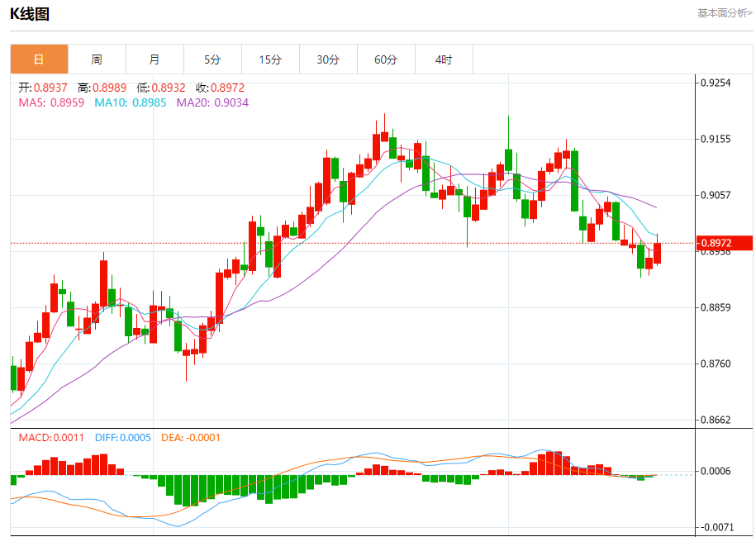This screenshot has width=756, height=537.
Task: Switch to the 5分 interval tab
Action: pos(212,59)
